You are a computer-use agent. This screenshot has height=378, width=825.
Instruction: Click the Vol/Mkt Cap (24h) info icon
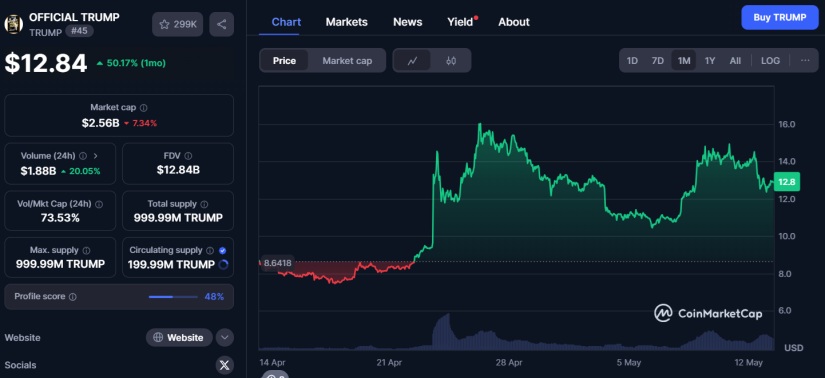(x=98, y=204)
